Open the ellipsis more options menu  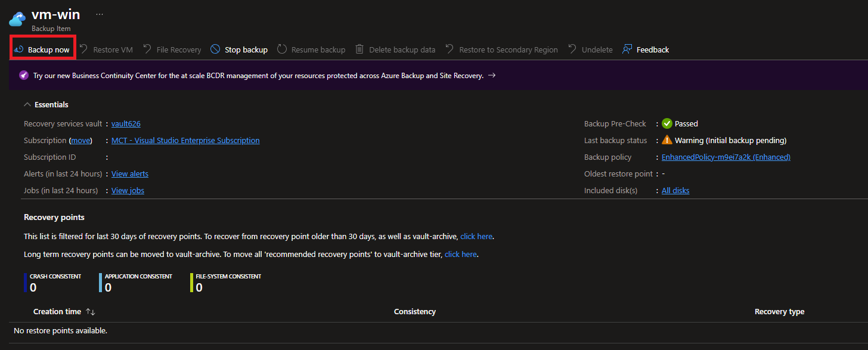tap(100, 14)
